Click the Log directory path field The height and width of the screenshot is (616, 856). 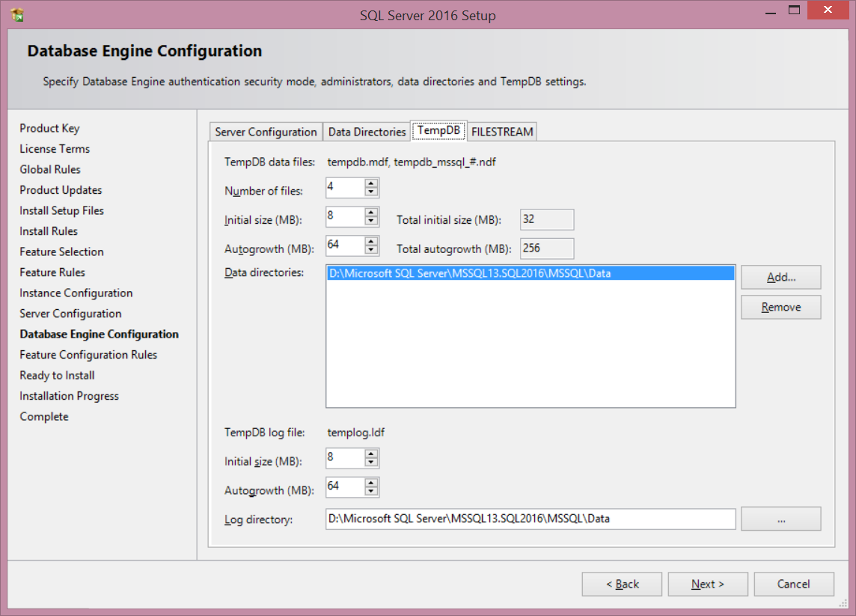pyautogui.click(x=530, y=519)
